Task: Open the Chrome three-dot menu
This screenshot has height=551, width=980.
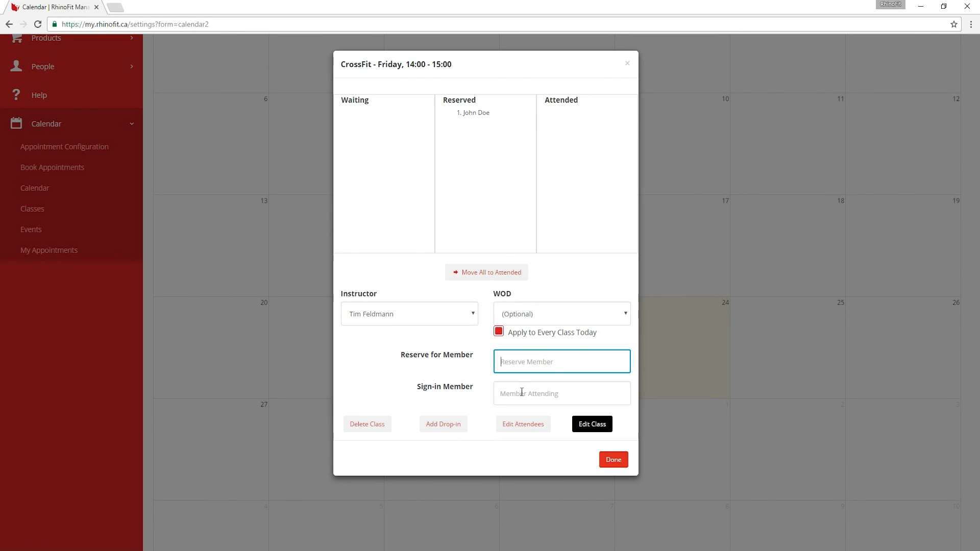Action: (971, 24)
